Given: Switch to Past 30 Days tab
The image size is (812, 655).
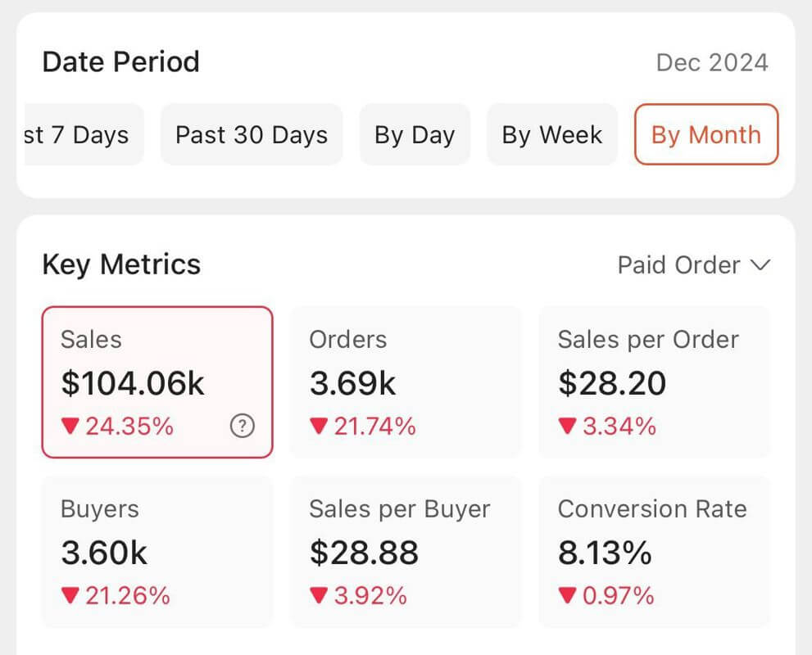Looking at the screenshot, I should click(x=251, y=134).
